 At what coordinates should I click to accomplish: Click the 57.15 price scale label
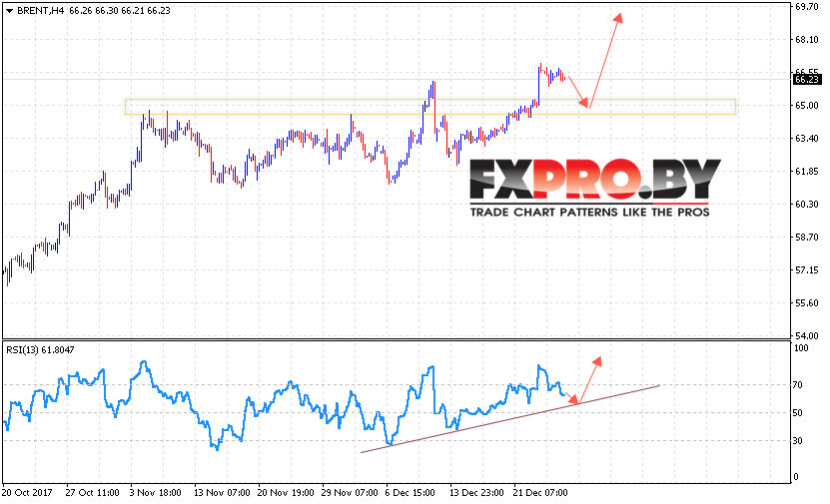pos(807,270)
